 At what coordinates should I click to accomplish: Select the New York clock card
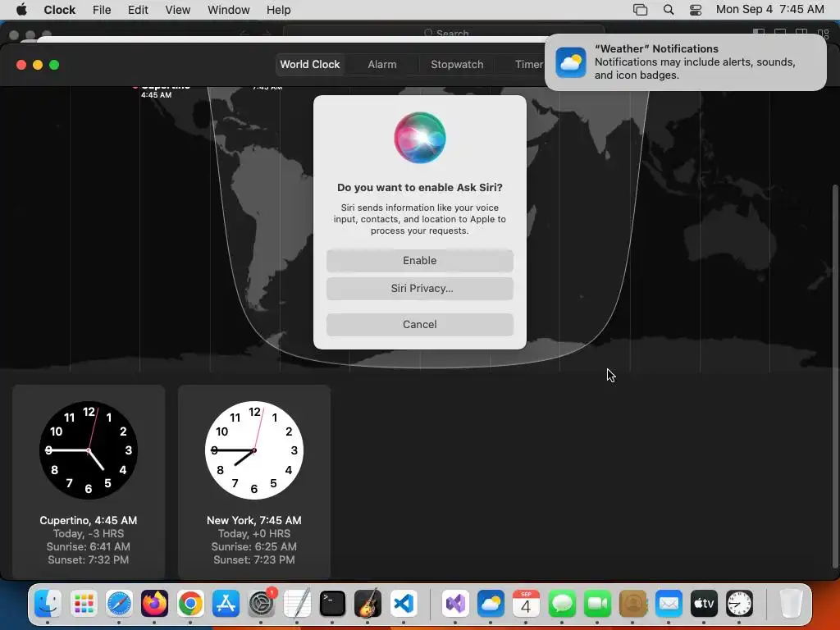tap(254, 481)
